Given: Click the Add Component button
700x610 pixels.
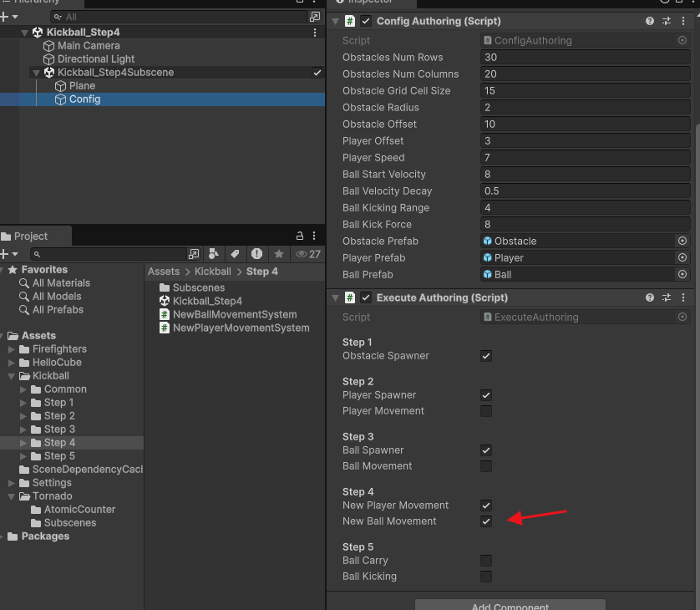Looking at the screenshot, I should point(510,605).
